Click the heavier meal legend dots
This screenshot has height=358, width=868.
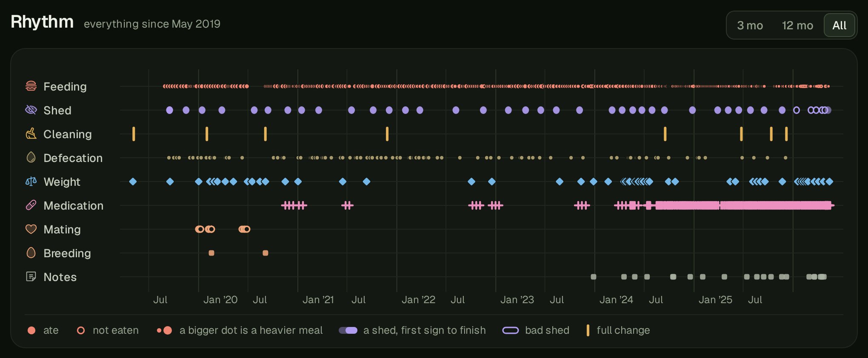[x=164, y=330]
